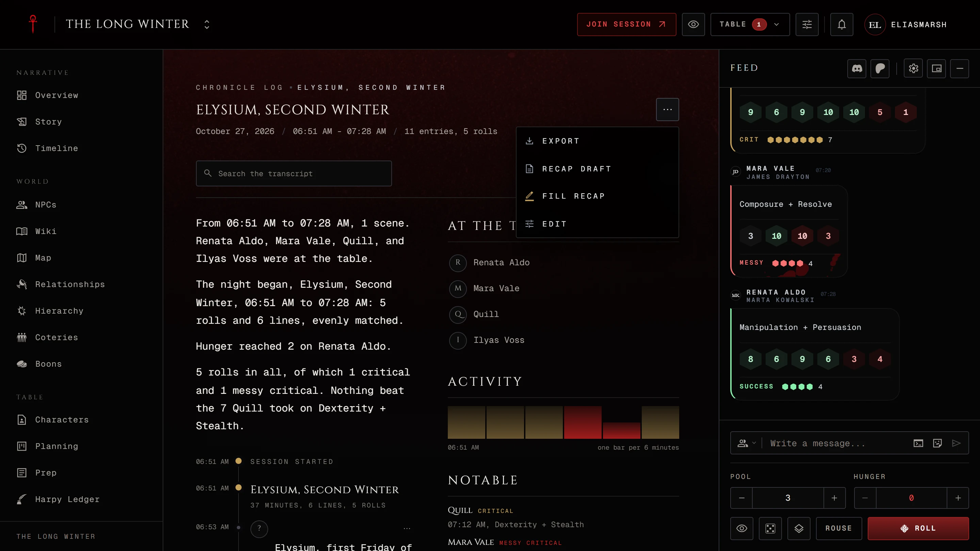
Task: Click the Elysium, Second Winter timeline entry
Action: (325, 490)
